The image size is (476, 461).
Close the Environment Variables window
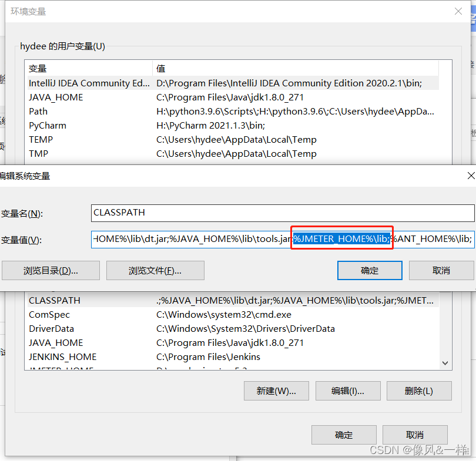pyautogui.click(x=458, y=12)
